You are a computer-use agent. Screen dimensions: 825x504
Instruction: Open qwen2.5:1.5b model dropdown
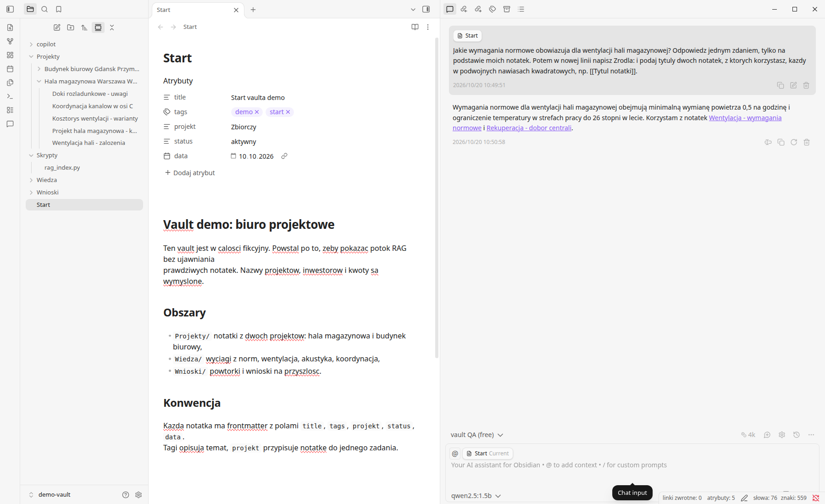coord(476,496)
